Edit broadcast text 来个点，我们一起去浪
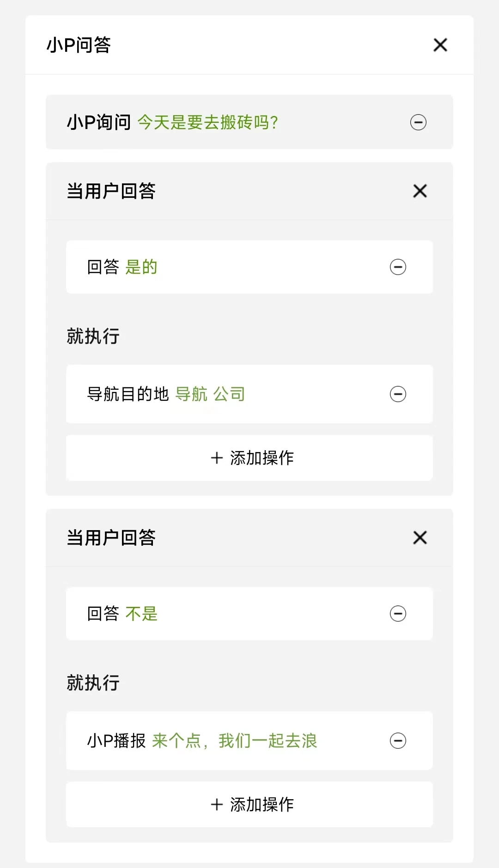The image size is (499, 868). (235, 741)
